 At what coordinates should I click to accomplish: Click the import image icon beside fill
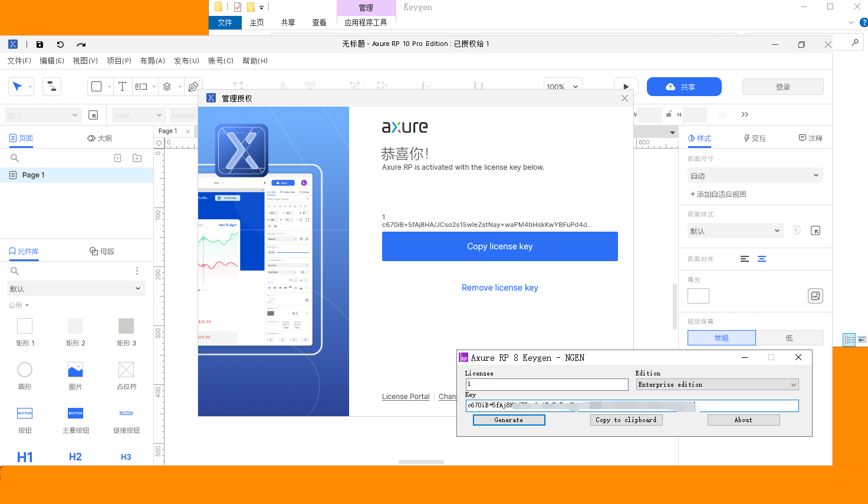(x=816, y=296)
